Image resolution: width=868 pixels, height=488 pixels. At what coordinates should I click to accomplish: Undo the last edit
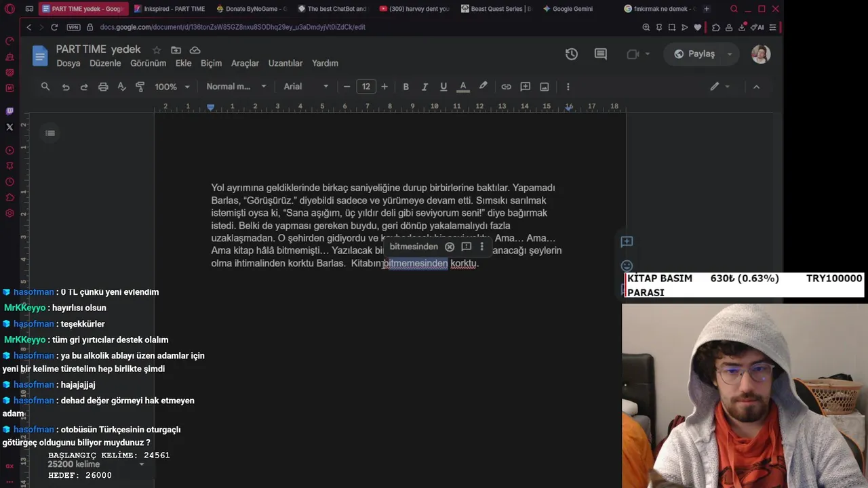click(66, 87)
